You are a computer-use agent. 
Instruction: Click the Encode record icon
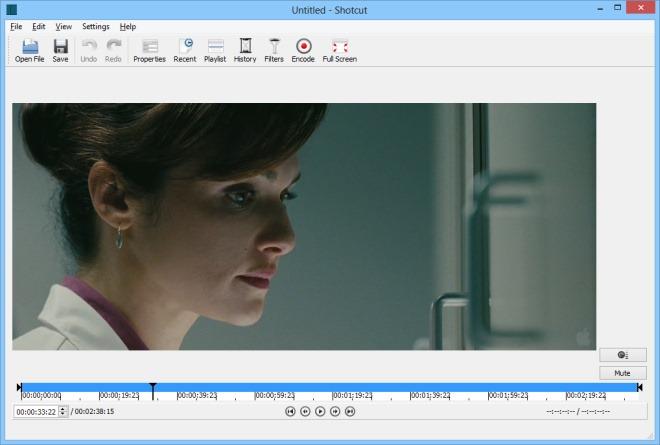coord(303,50)
